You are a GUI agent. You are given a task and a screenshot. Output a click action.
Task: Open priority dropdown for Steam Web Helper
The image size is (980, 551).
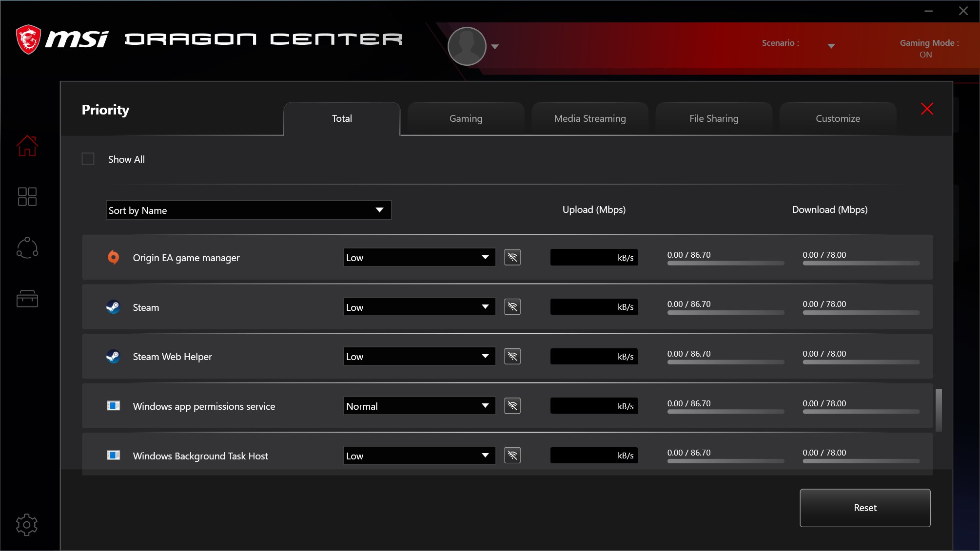point(419,356)
